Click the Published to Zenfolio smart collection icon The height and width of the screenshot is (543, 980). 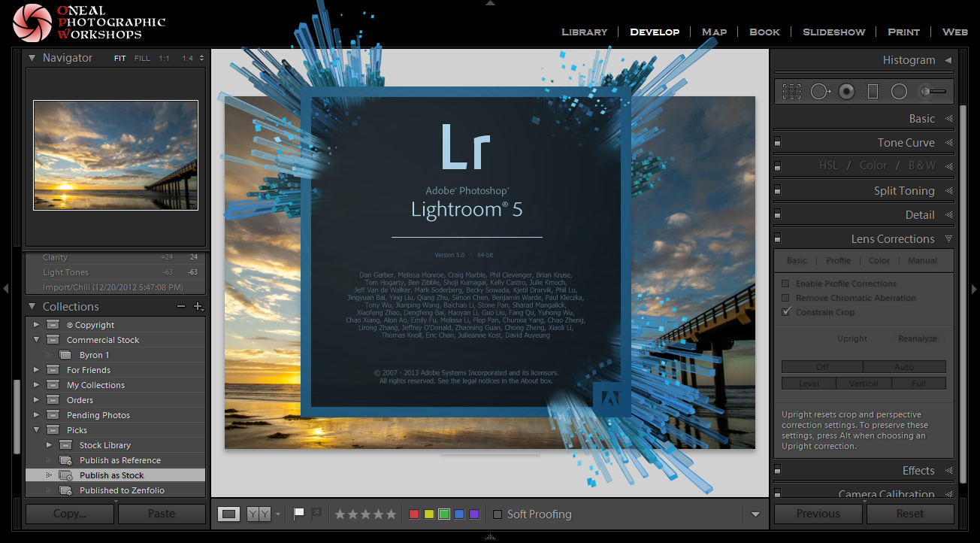point(65,490)
